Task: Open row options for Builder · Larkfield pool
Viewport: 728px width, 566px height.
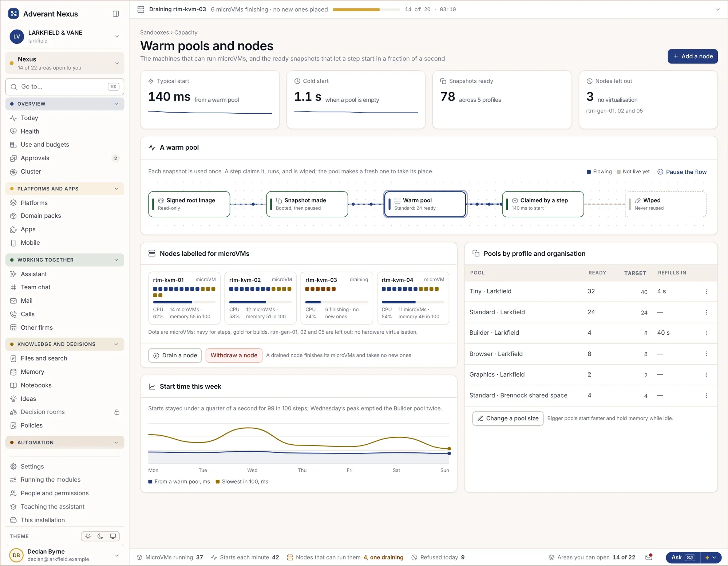Action: [x=706, y=333]
